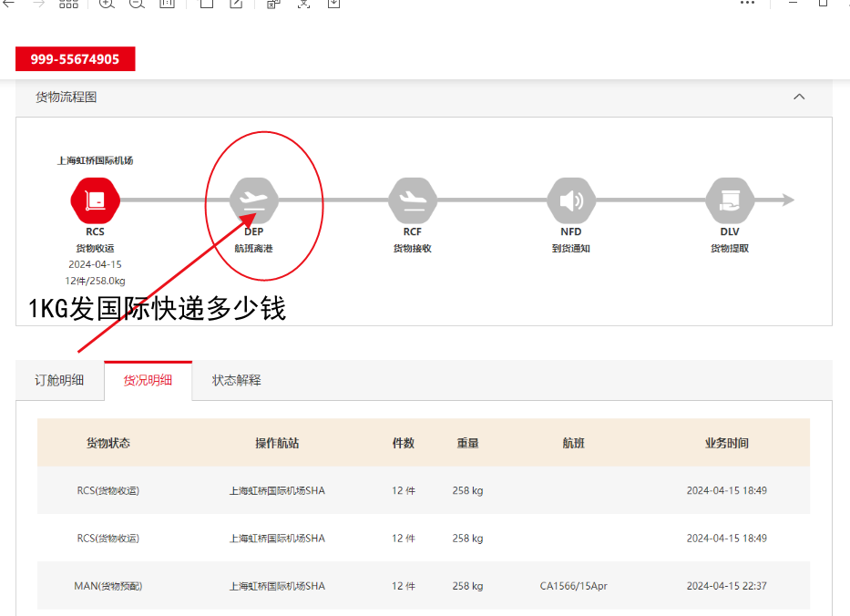Click the 货物状态 column header
Screen dimensions: 850x616
pos(108,443)
